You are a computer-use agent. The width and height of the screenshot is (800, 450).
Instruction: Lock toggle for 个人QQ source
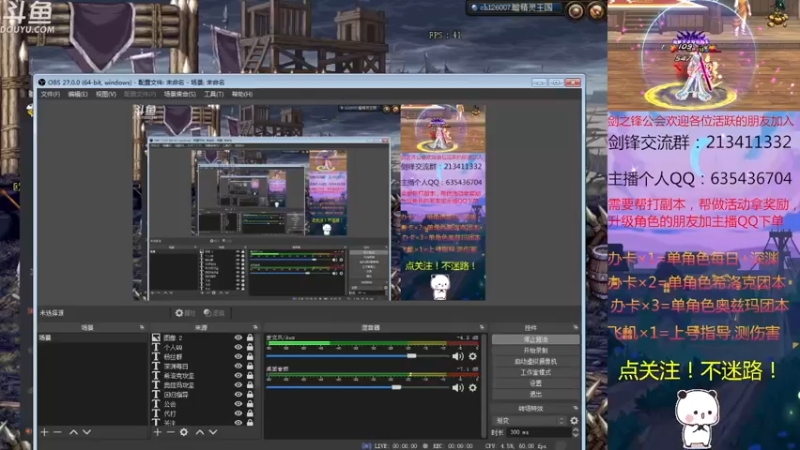(x=250, y=347)
